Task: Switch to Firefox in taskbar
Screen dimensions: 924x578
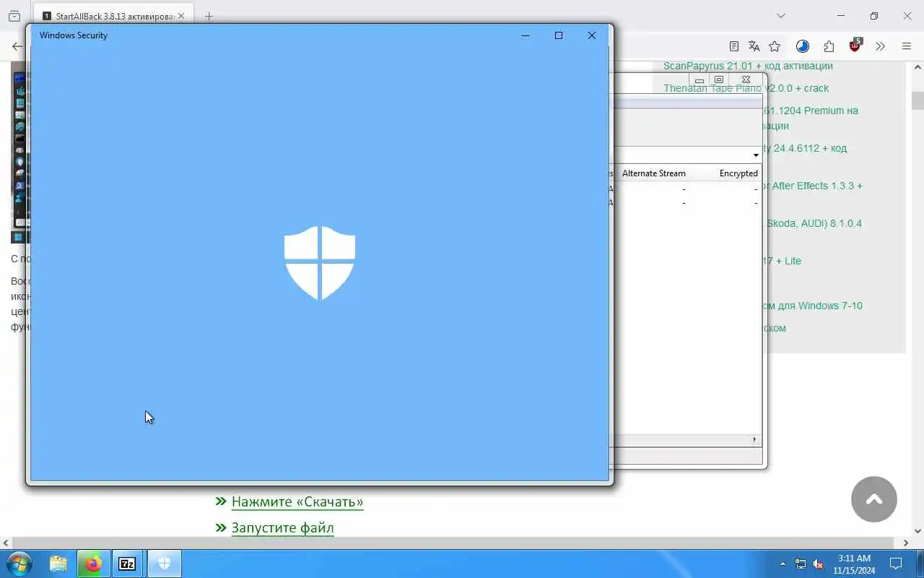Action: [94, 564]
